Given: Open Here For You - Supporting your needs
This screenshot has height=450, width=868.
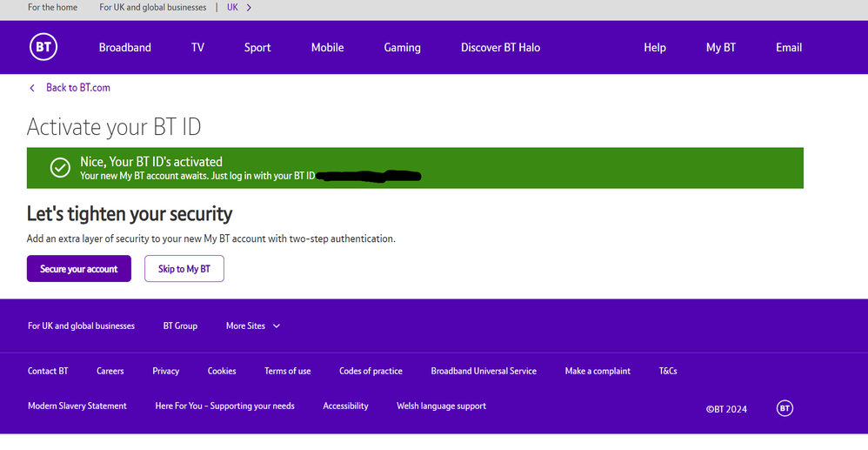Looking at the screenshot, I should tap(224, 406).
